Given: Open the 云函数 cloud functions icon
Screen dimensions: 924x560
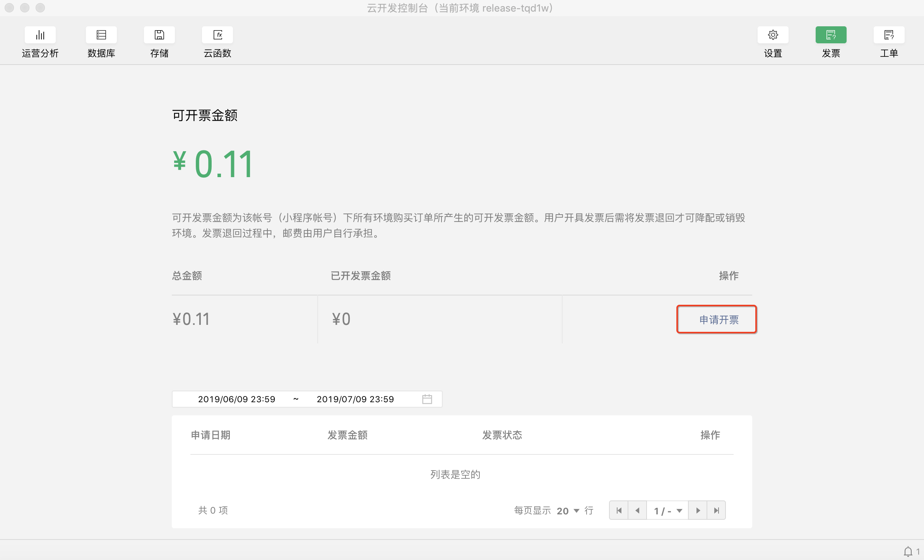Looking at the screenshot, I should (x=217, y=35).
